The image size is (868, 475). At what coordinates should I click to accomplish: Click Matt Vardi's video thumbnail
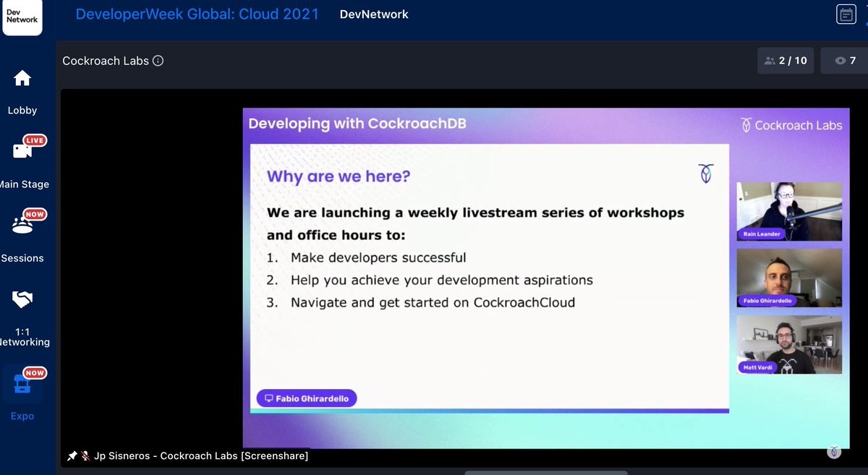tap(789, 345)
